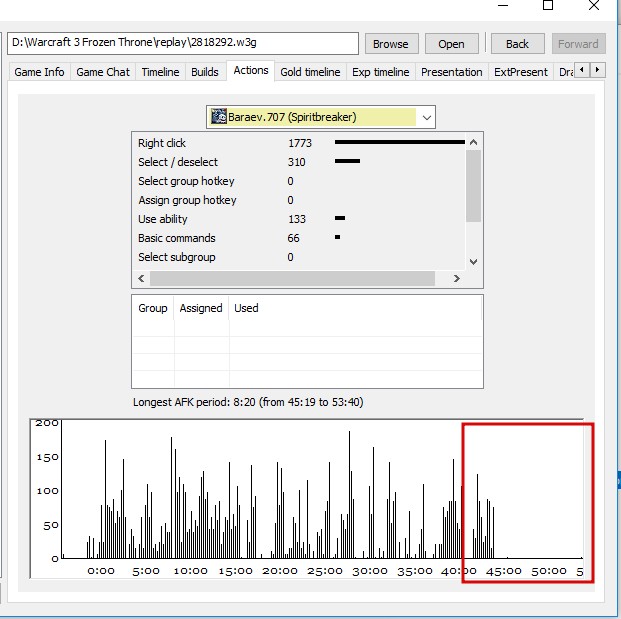Click the 133 use ability count
The image size is (621, 619).
297,219
